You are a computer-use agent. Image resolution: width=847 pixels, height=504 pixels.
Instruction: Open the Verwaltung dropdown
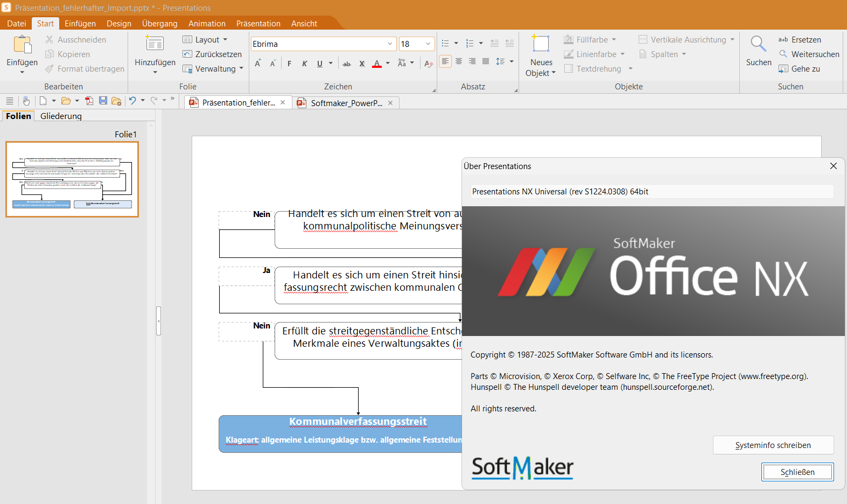point(213,69)
